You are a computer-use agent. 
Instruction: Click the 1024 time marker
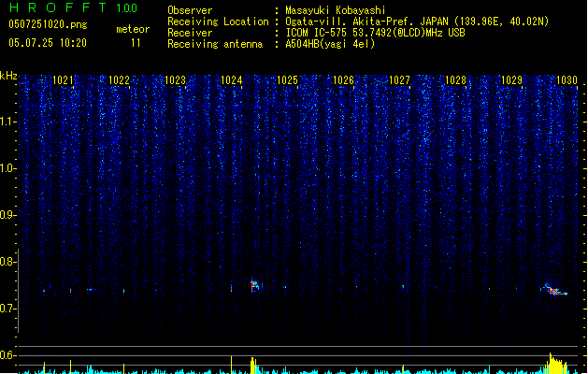[x=232, y=80]
